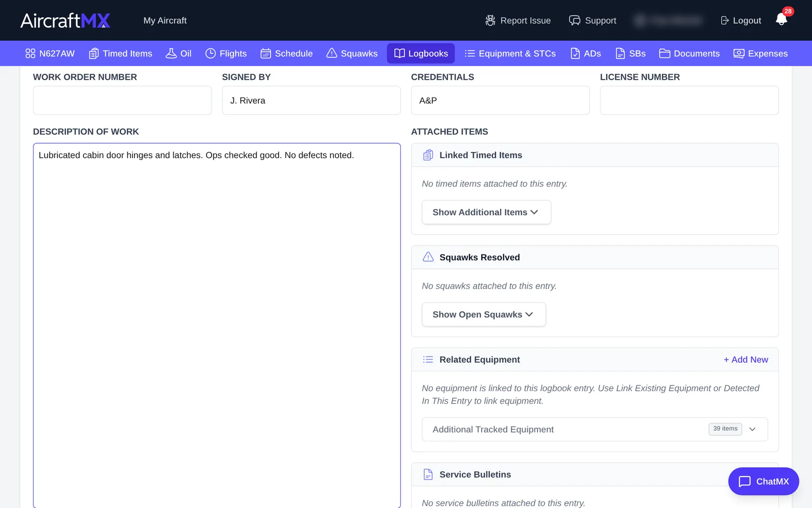
Task: Click the Support chat bubble icon
Action: [574, 20]
